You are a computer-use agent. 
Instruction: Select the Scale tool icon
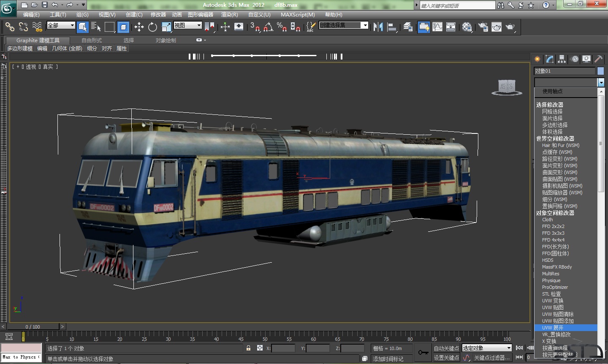pos(166,27)
